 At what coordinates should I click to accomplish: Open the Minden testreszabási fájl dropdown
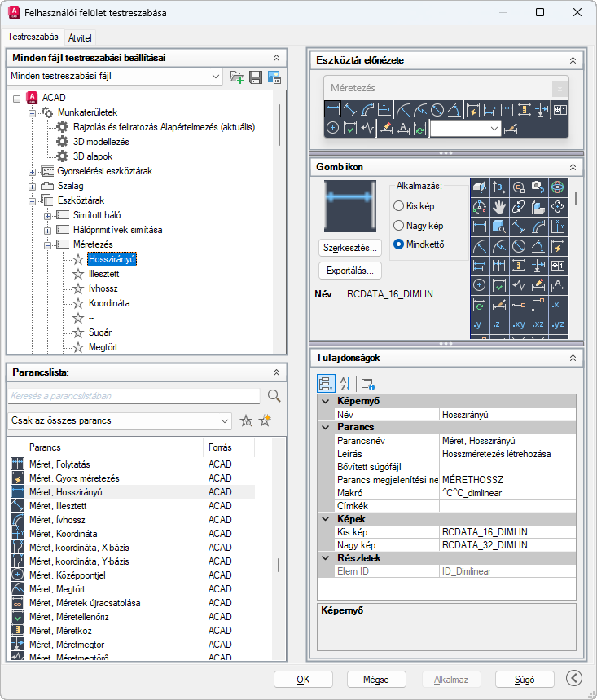pyautogui.click(x=115, y=77)
